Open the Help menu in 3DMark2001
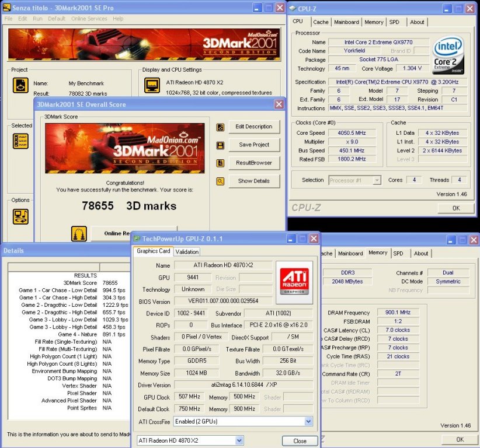 118,19
